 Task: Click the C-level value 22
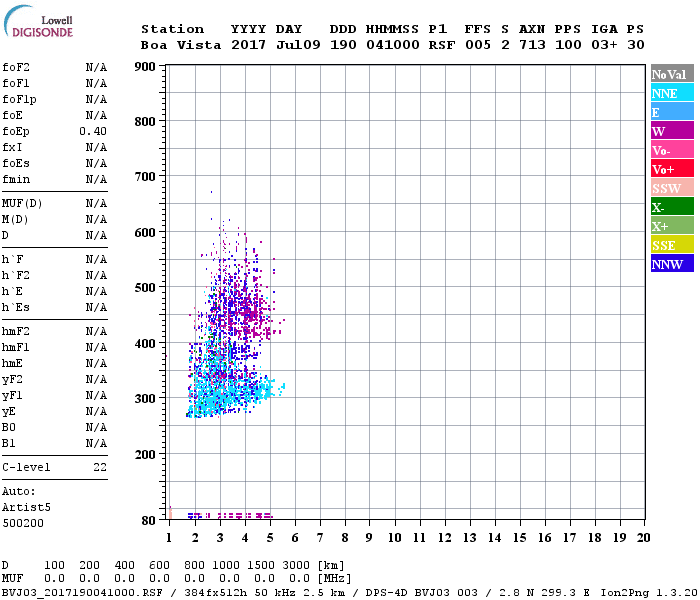coord(100,467)
